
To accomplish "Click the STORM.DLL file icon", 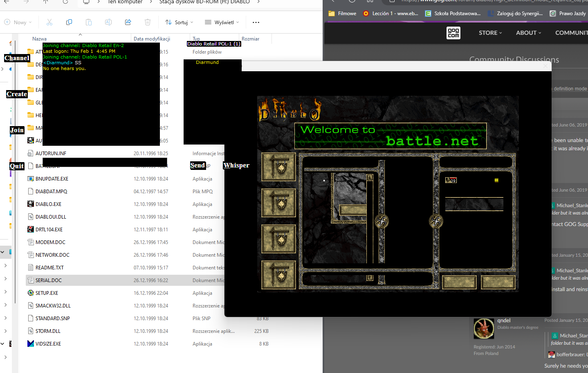I will click(30, 331).
